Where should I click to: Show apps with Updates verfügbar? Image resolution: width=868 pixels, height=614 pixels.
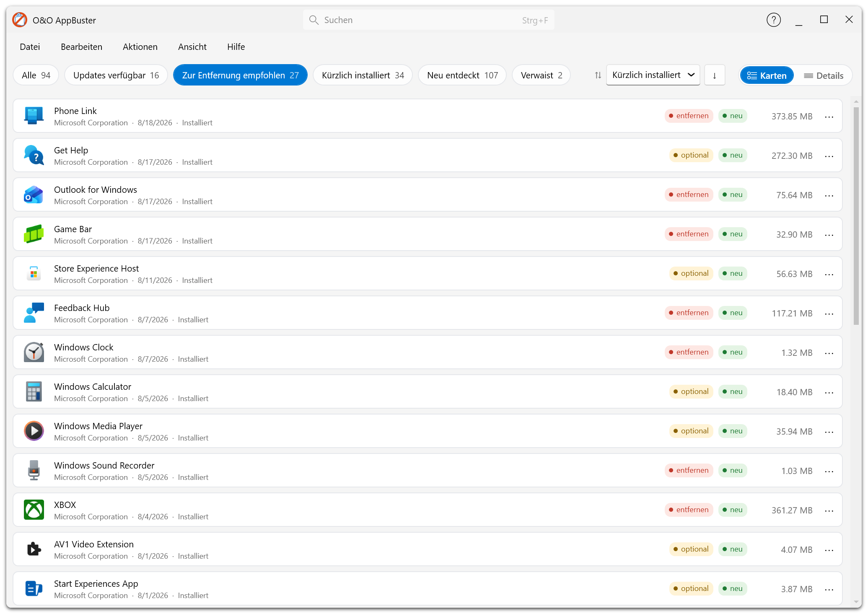(x=116, y=75)
